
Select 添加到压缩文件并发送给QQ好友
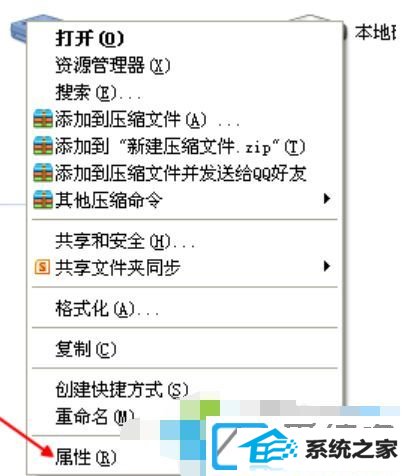coord(181,173)
